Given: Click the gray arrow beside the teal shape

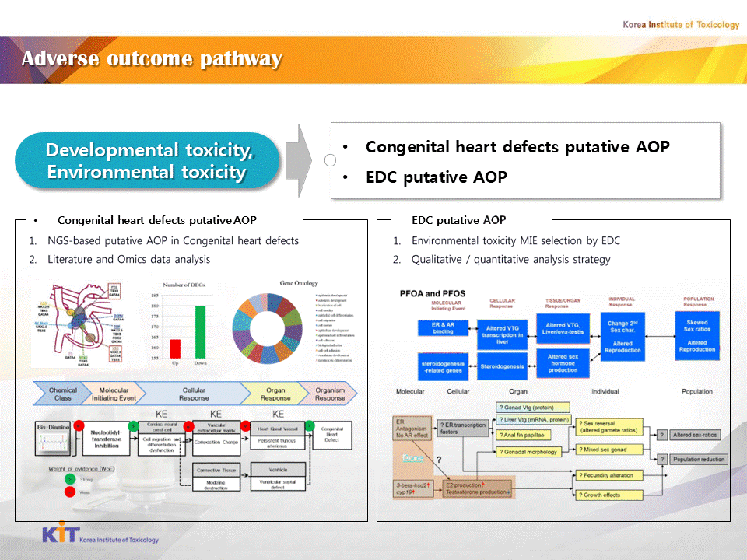Looking at the screenshot, I should 299,160.
